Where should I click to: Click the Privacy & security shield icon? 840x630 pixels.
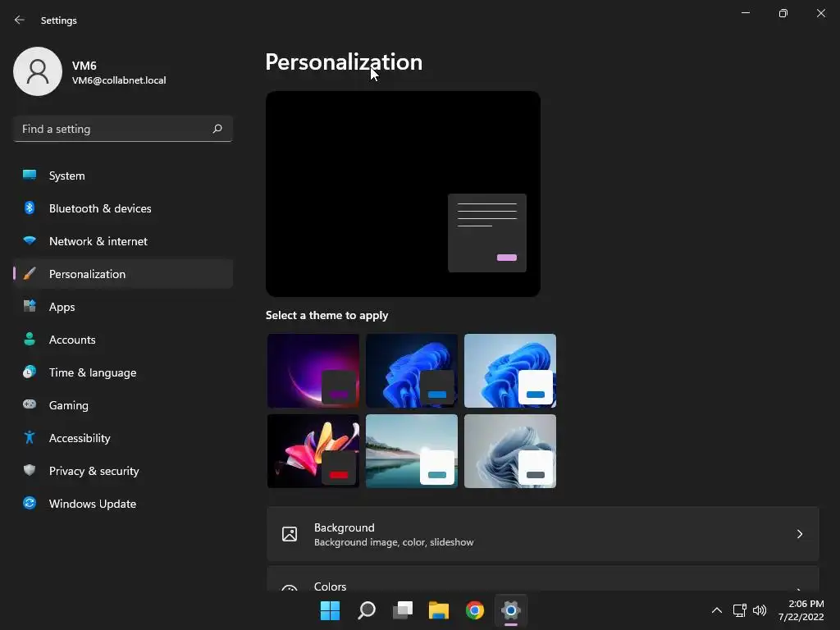click(x=30, y=470)
